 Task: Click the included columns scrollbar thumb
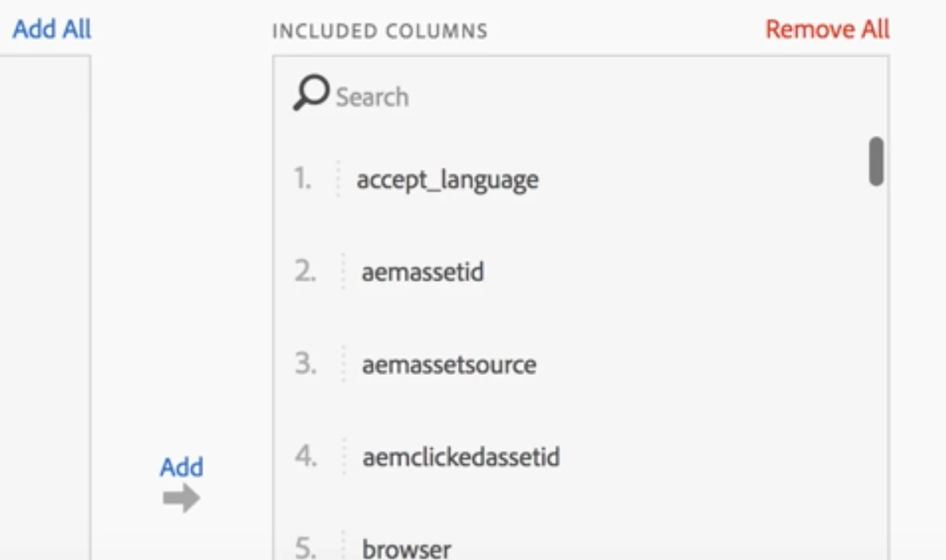pos(876,161)
